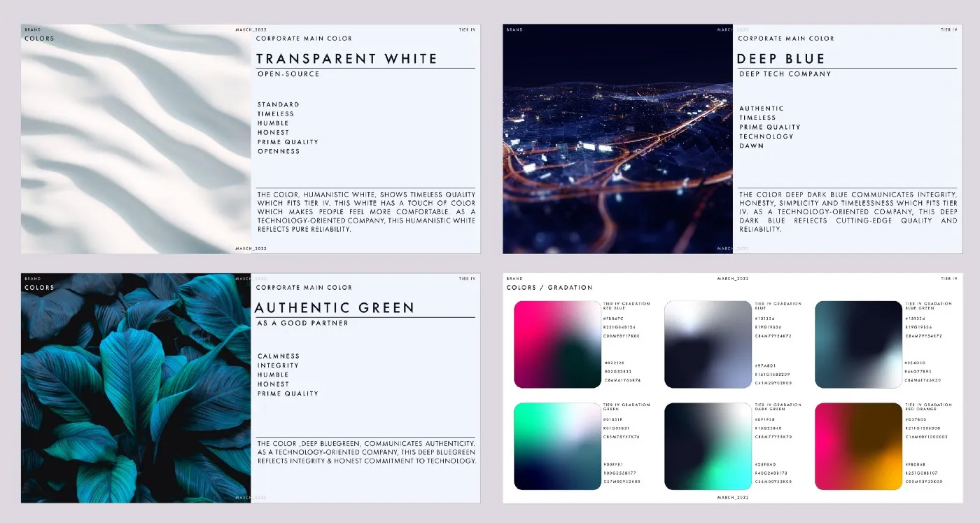Click the deep bluegreen description paragraph
The width and height of the screenshot is (980, 523).
[x=366, y=452]
